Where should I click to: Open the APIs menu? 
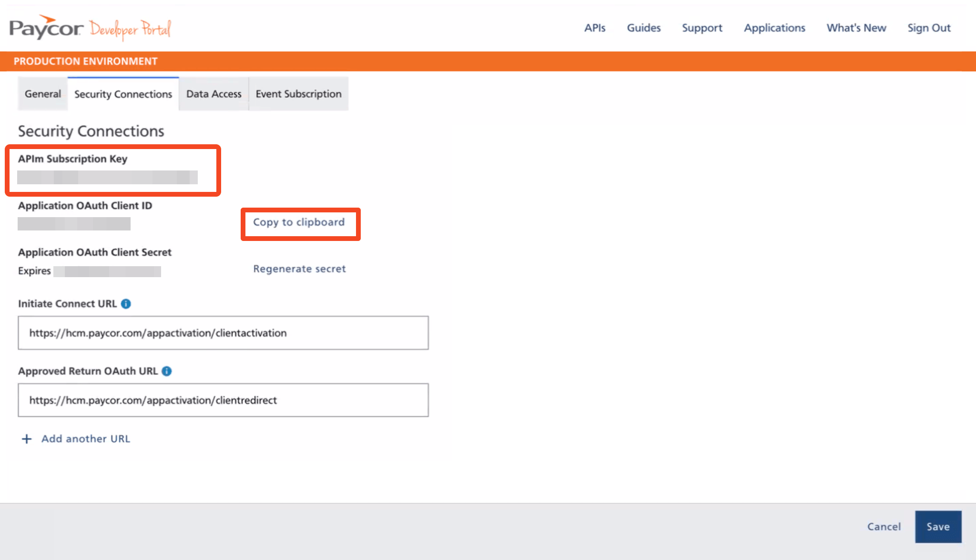595,28
